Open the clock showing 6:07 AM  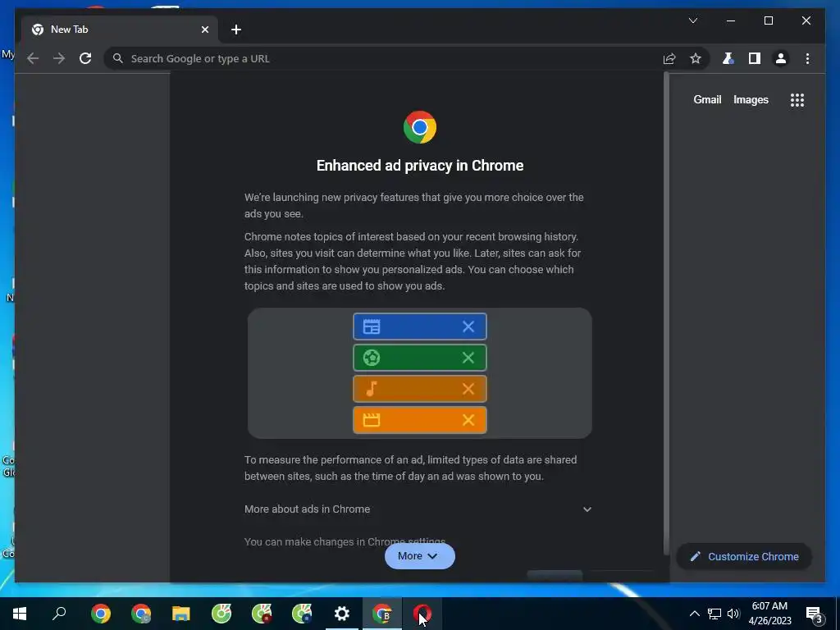click(x=769, y=614)
